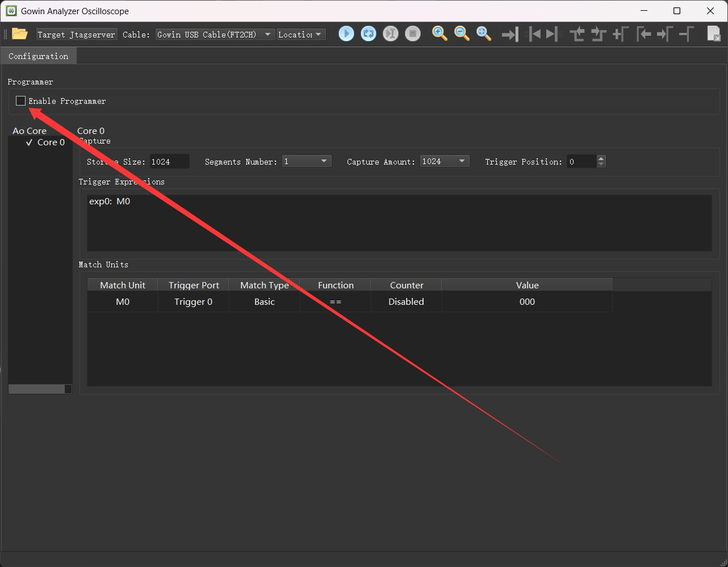Click the Value column header

[527, 285]
